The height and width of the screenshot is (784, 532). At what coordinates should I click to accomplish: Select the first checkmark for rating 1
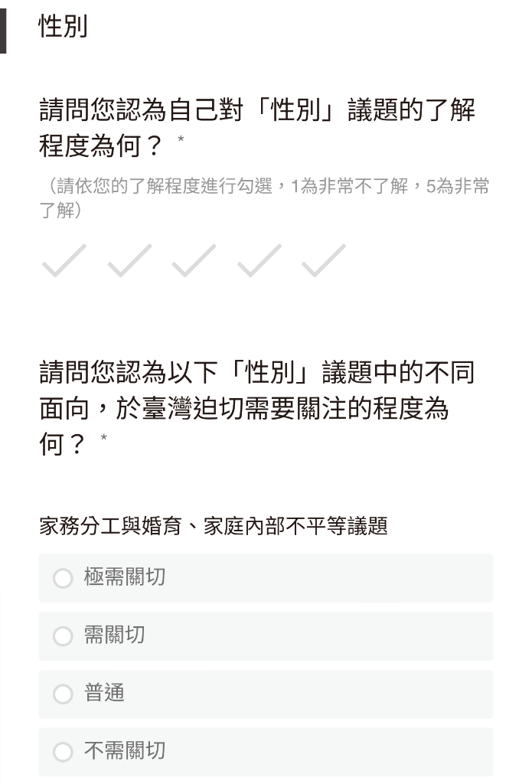click(64, 260)
